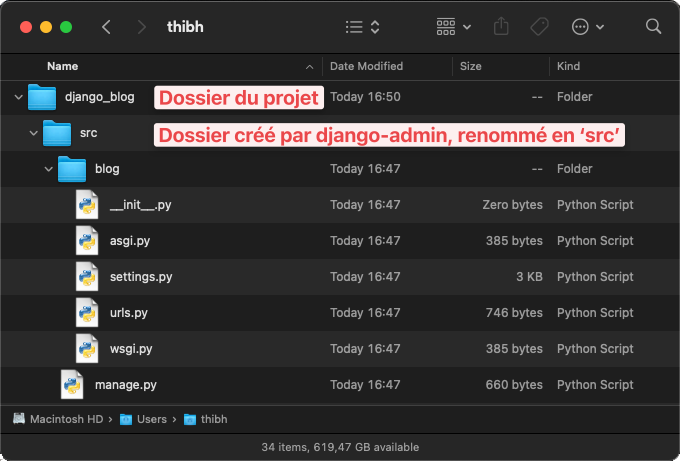Click the Back navigation arrow

[106, 27]
